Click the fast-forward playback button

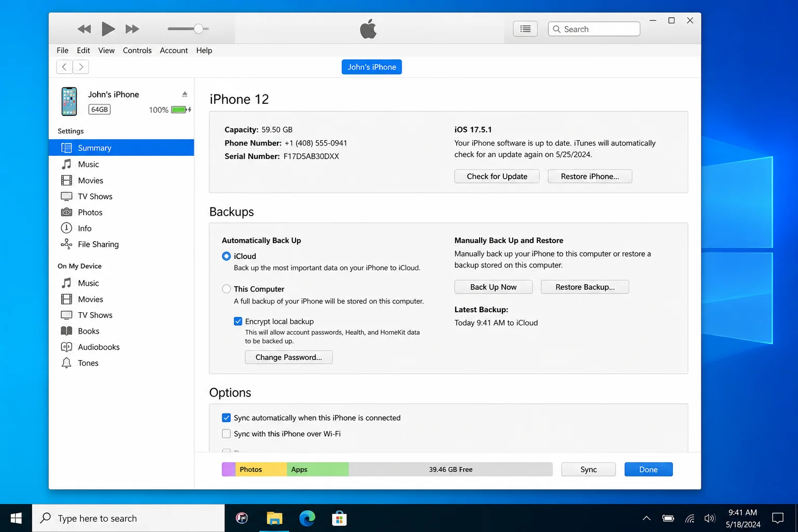pos(132,29)
